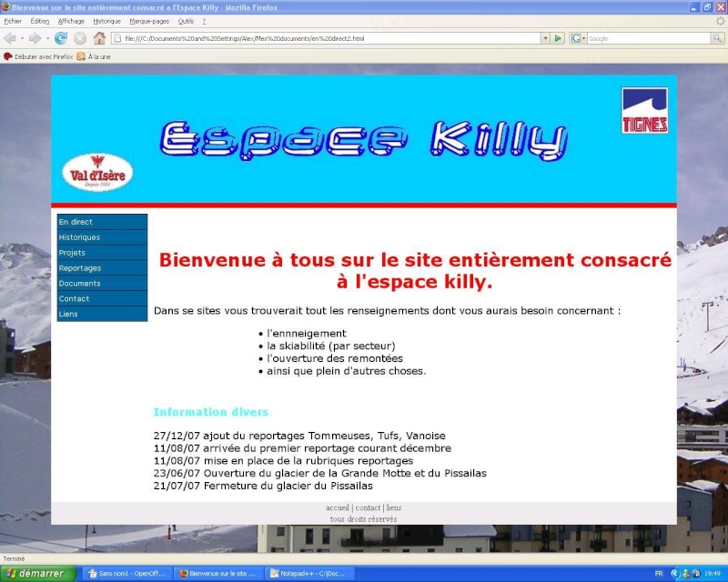Click 'la skiabilité (par secteur)' bullet

click(331, 346)
